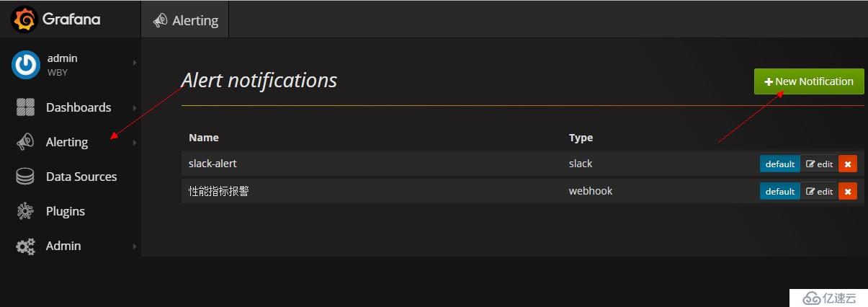Click the Data Sources database icon
868x307 pixels.
25,177
